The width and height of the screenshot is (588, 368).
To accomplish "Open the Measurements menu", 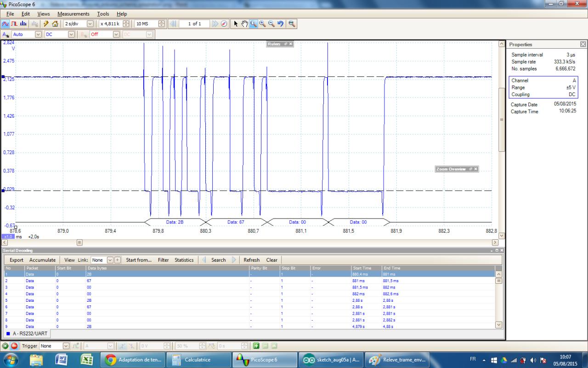I will [x=73, y=14].
